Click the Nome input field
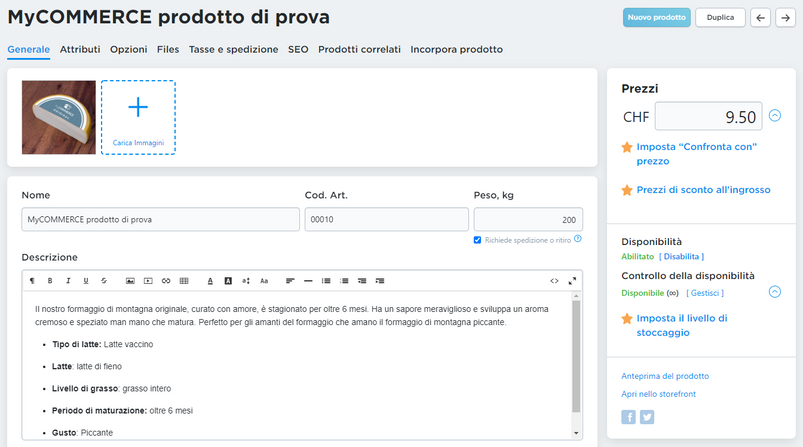Viewport: 803px width, 447px height. (160, 219)
